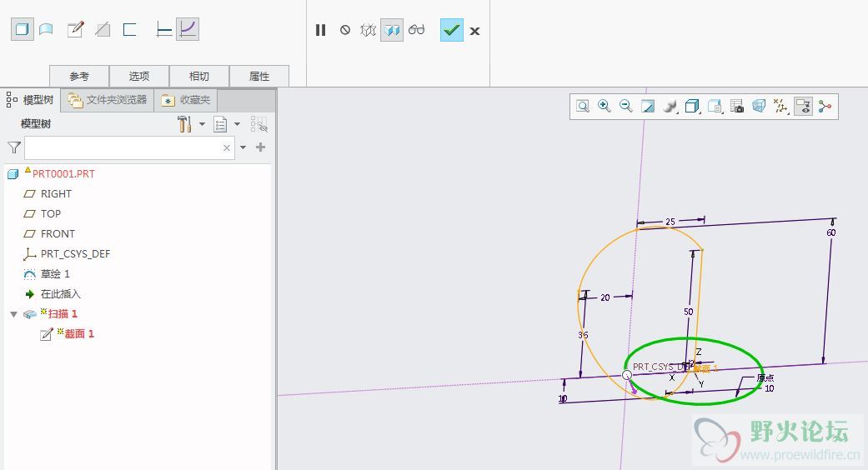Click the Zoom In magnifier icon
The image size is (868, 470).
point(604,106)
